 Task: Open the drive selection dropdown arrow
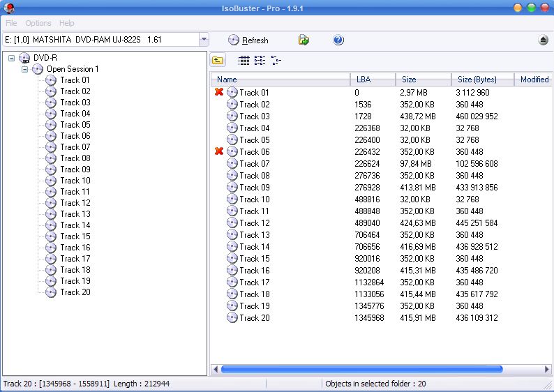(x=204, y=40)
